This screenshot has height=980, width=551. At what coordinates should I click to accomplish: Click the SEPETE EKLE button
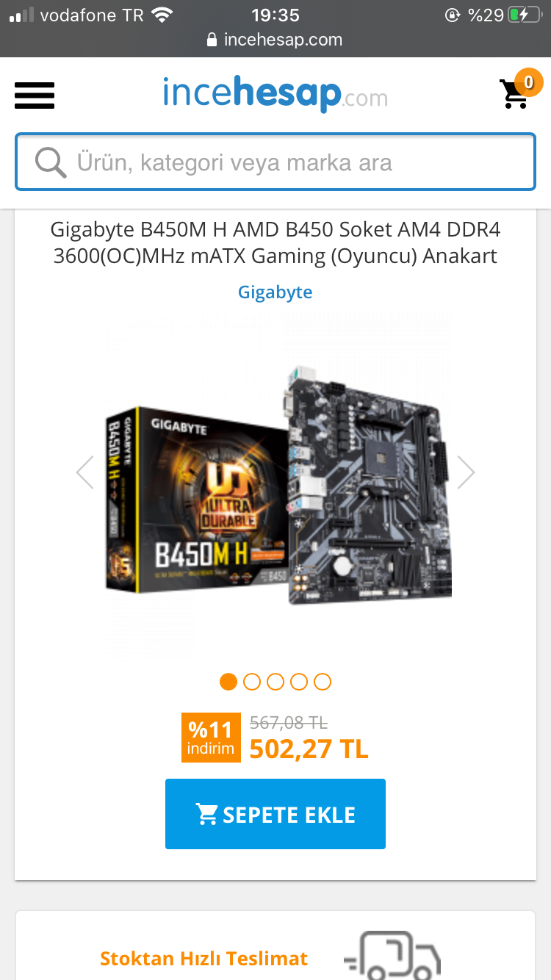pyautogui.click(x=275, y=814)
